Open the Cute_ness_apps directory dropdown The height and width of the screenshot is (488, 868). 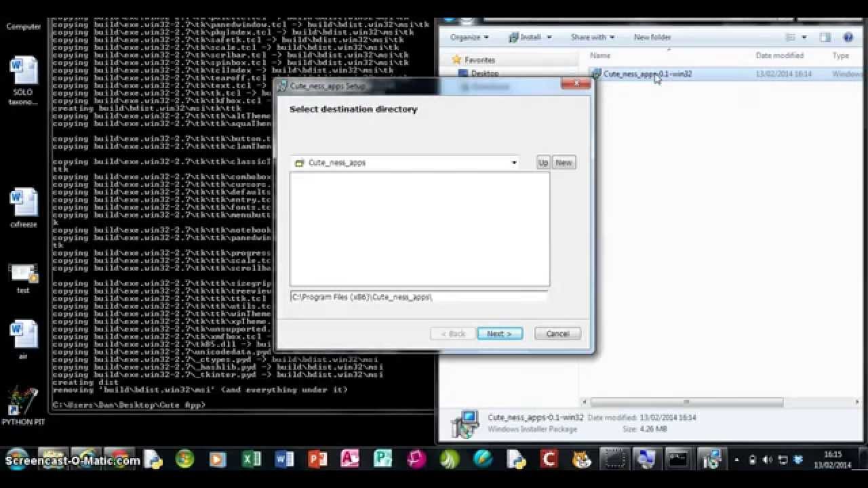pos(514,163)
